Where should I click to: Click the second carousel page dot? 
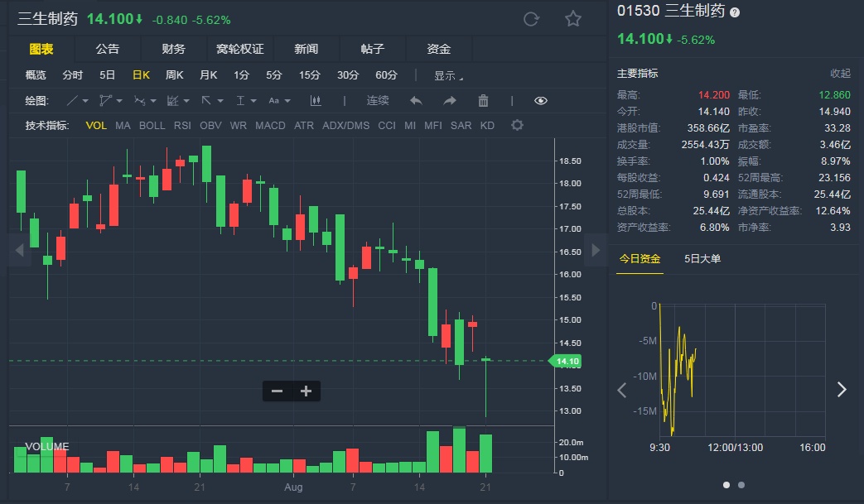pyautogui.click(x=741, y=485)
